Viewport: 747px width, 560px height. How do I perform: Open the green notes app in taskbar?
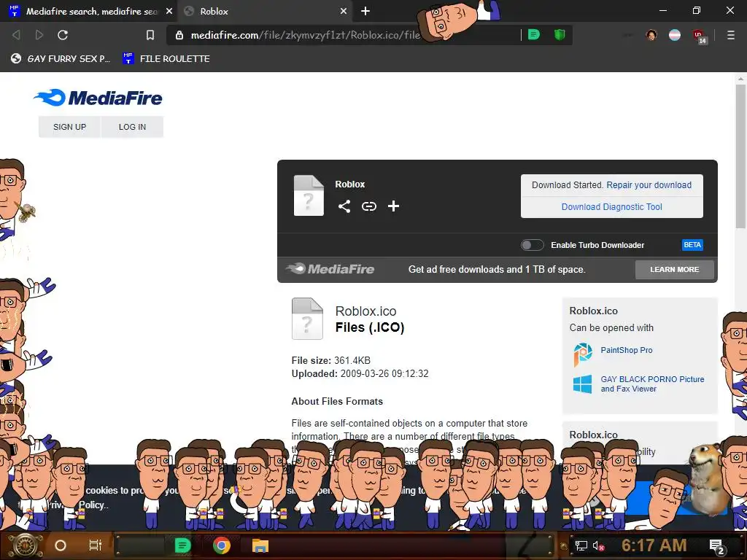pos(183,545)
